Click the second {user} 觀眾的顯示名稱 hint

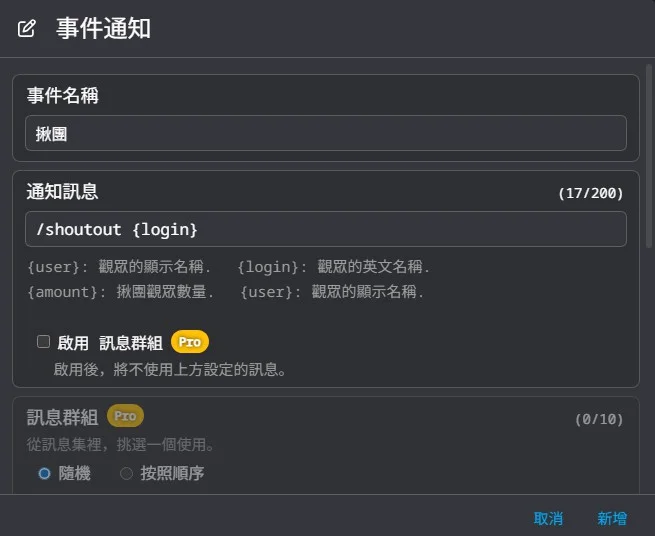click(x=332, y=292)
